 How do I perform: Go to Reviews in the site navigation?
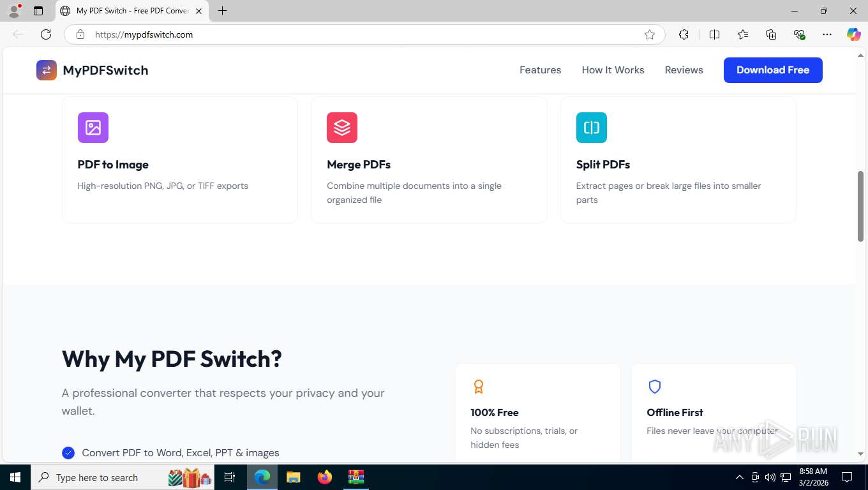point(684,70)
